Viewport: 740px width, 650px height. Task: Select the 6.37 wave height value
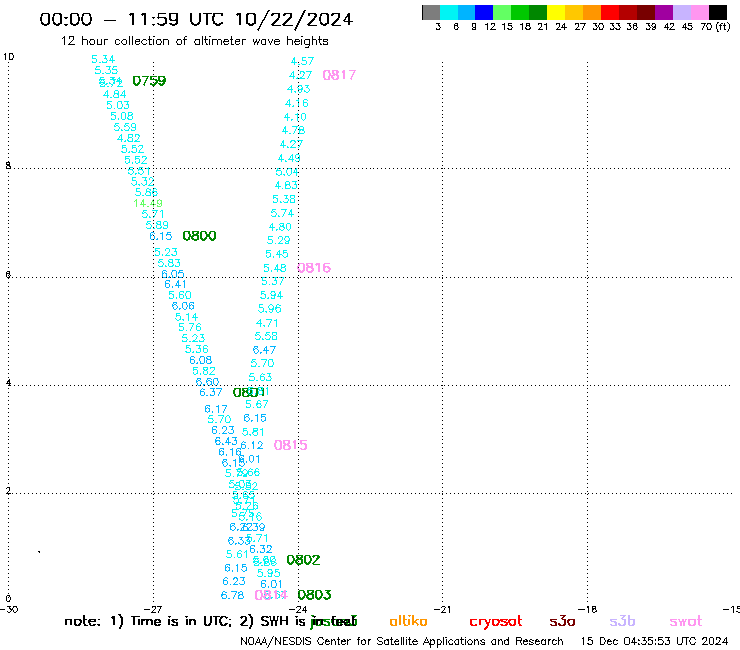tap(210, 392)
